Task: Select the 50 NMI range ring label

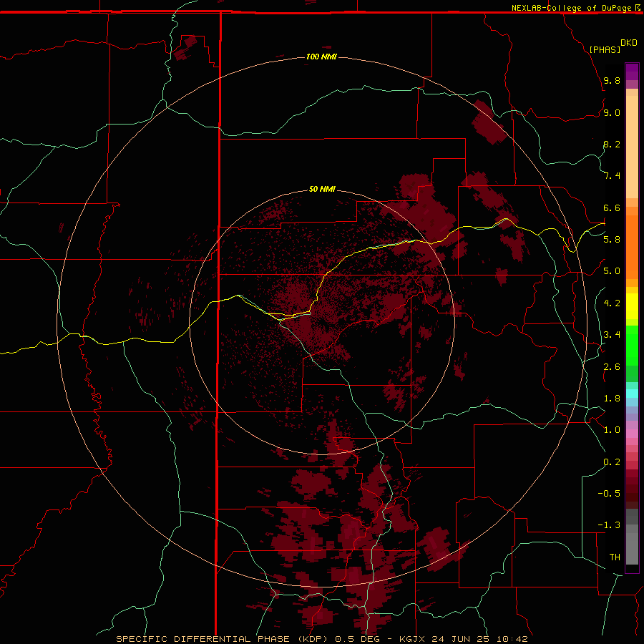Action: pyautogui.click(x=322, y=189)
